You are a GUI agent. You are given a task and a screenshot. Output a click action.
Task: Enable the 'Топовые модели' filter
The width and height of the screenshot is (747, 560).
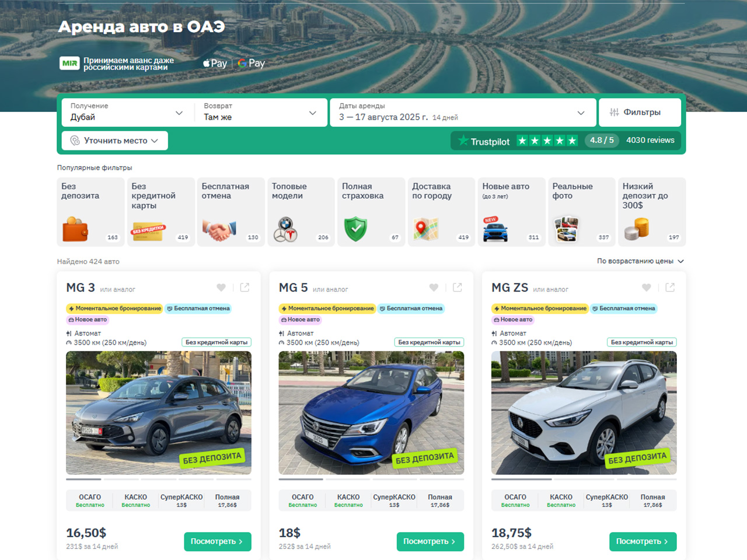point(301,212)
